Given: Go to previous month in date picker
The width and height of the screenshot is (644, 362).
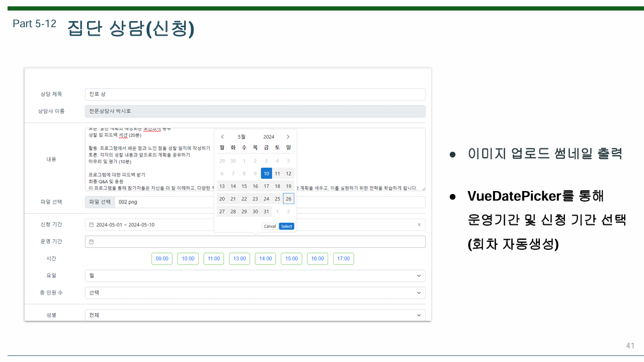Looking at the screenshot, I should tap(222, 137).
